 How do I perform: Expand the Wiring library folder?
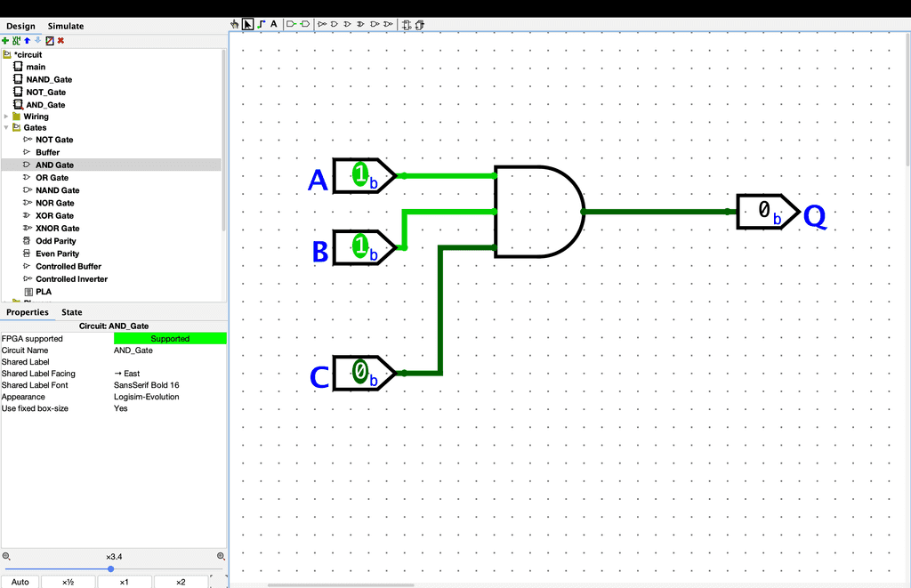click(x=6, y=117)
